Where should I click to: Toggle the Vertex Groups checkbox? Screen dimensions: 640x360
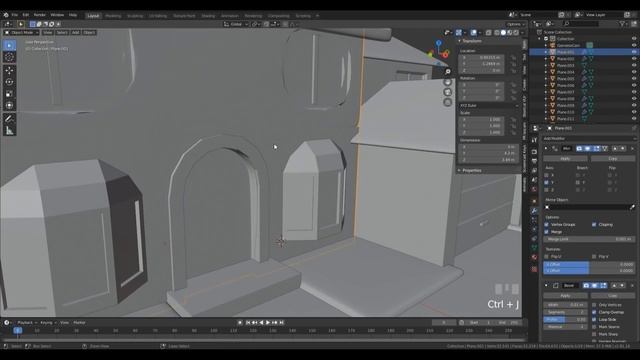tap(547, 224)
